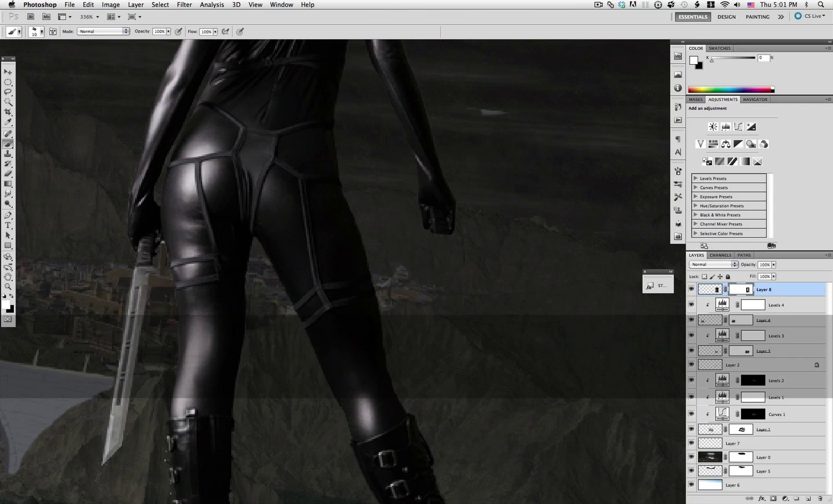Viewport: 833px width, 504px height.
Task: Toggle visibility of Layer 7
Action: coord(691,443)
